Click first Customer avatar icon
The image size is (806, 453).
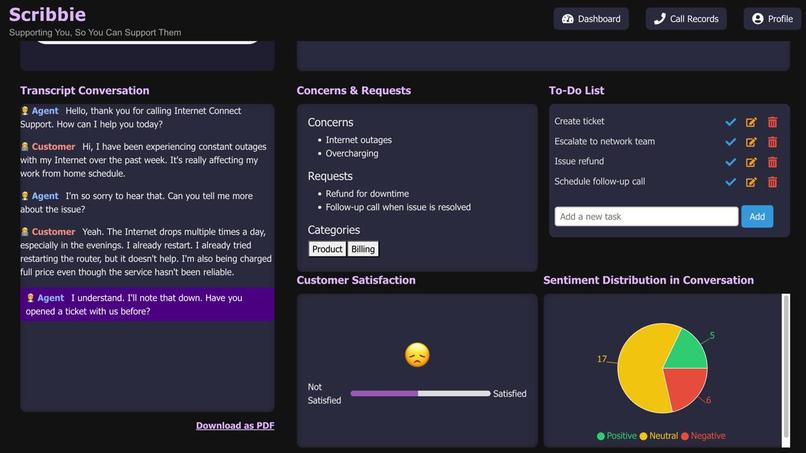tap(25, 147)
